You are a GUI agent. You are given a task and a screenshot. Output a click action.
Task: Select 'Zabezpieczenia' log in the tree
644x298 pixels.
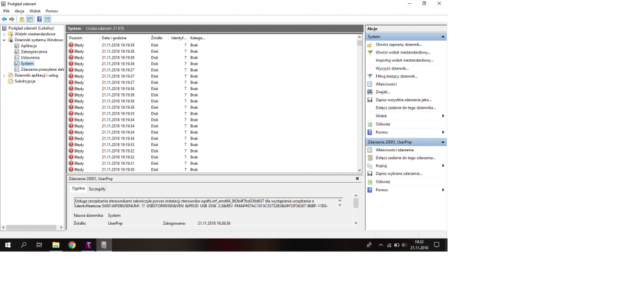tap(33, 52)
